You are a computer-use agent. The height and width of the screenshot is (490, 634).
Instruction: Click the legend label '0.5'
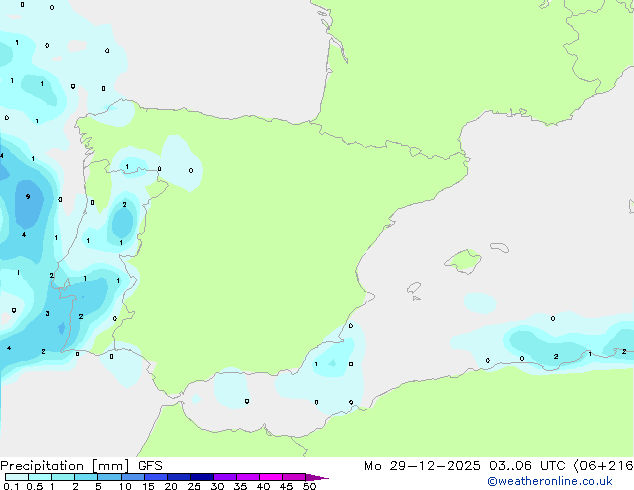35,486
